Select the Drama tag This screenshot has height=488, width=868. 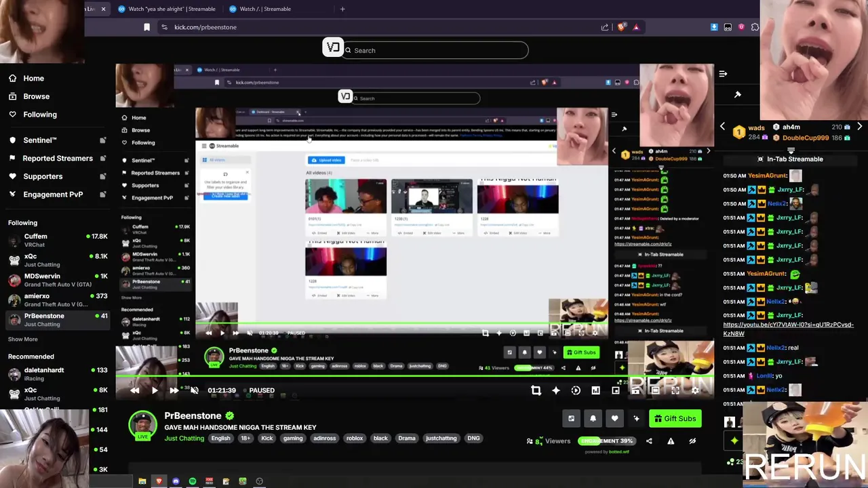pos(407,439)
